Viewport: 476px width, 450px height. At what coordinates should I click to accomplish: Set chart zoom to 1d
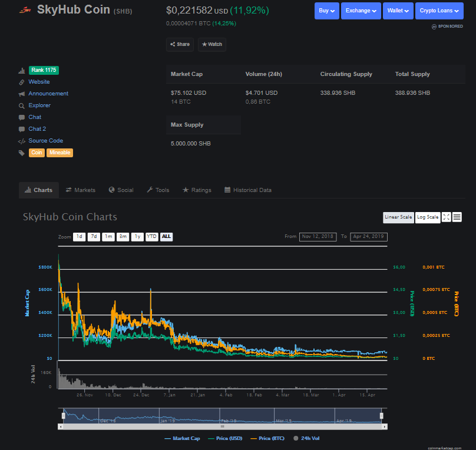click(x=79, y=237)
